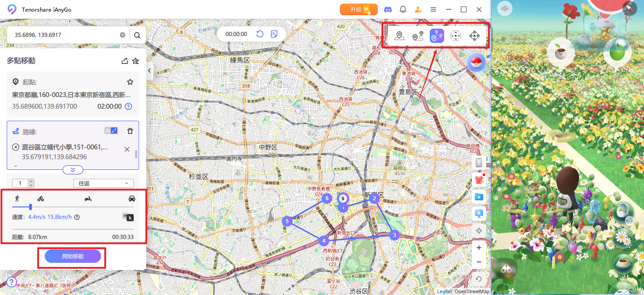
Task: Click the blue monitor icon on map sidebar
Action: (x=479, y=214)
